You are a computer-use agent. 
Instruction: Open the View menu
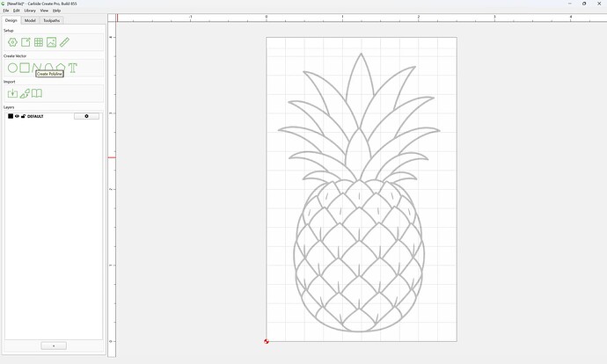pyautogui.click(x=44, y=11)
